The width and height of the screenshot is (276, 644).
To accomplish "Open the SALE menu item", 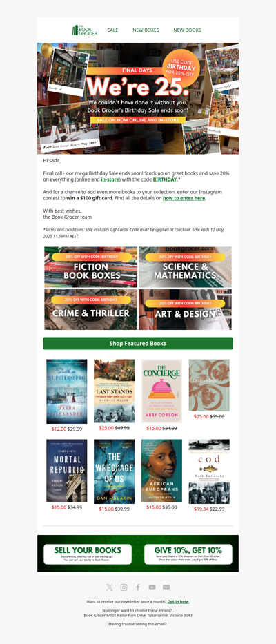I will click(112, 30).
